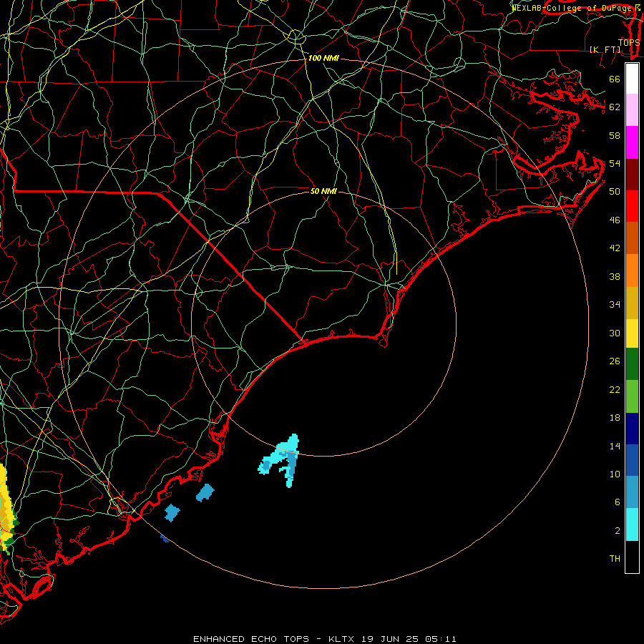Screen dimensions: 644x644
Task: Pick the cyan 6 kft legend swatch
Action: 632,525
